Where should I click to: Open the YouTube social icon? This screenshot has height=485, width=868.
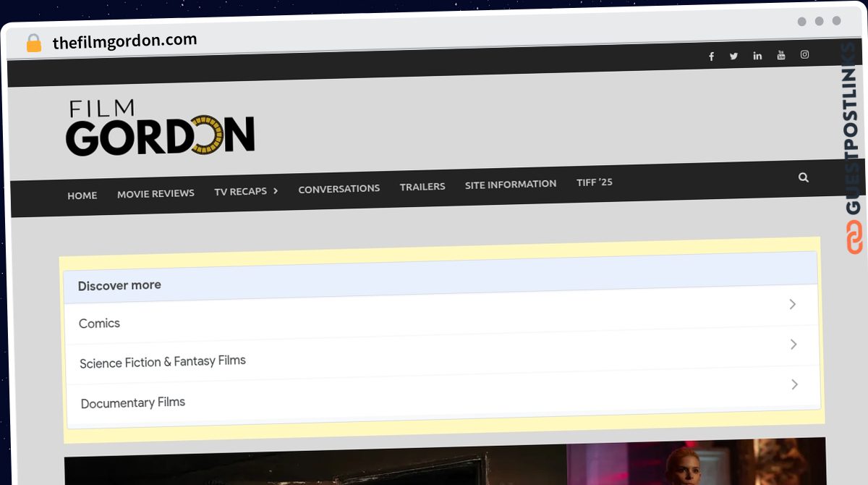(x=781, y=55)
